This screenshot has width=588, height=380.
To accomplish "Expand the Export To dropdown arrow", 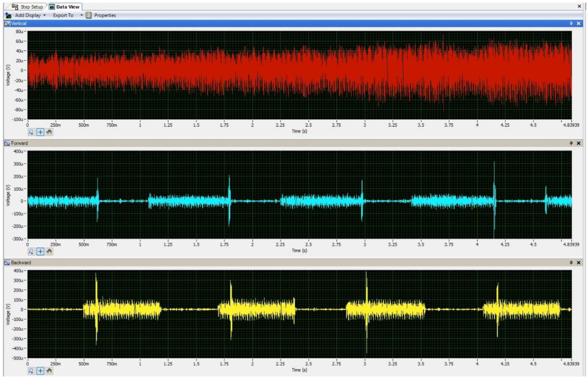I will coord(81,15).
